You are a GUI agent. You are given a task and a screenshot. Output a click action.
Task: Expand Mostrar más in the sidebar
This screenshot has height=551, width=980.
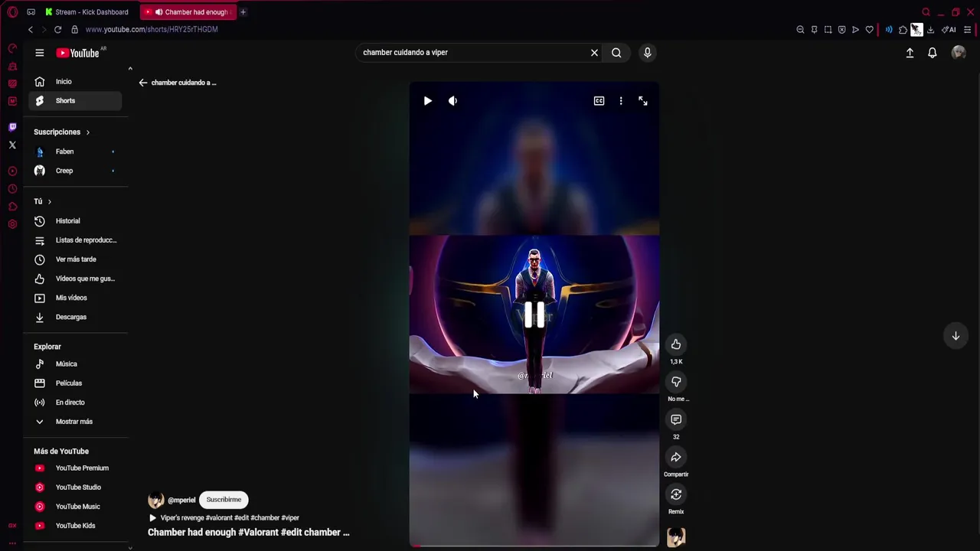pos(75,422)
